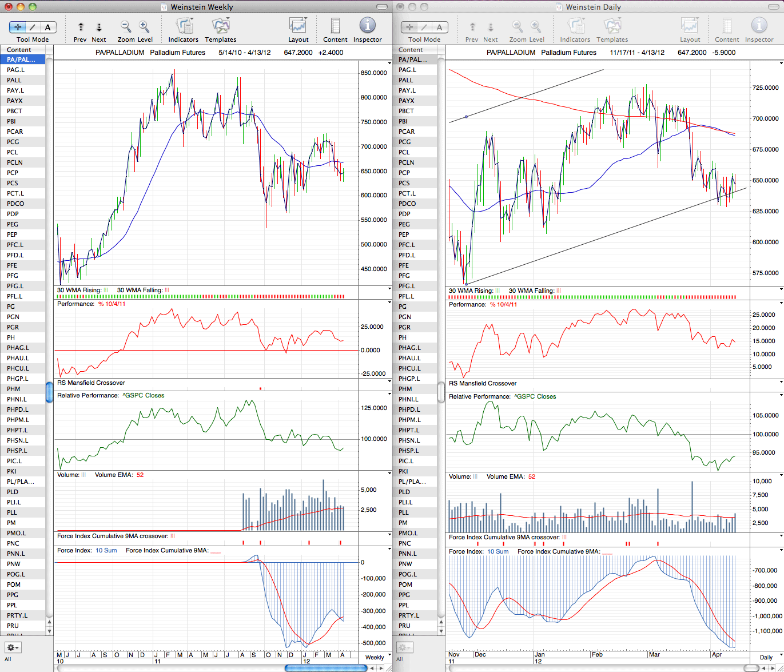The image size is (784, 672).
Task: Toggle the Content sidebar in Weekly toolbar
Action: tap(335, 26)
